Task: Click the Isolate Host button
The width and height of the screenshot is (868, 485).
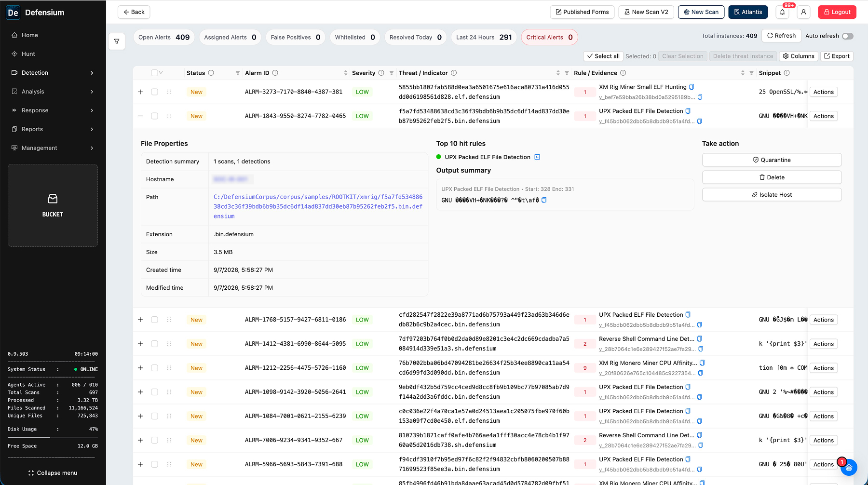Action: coord(772,195)
